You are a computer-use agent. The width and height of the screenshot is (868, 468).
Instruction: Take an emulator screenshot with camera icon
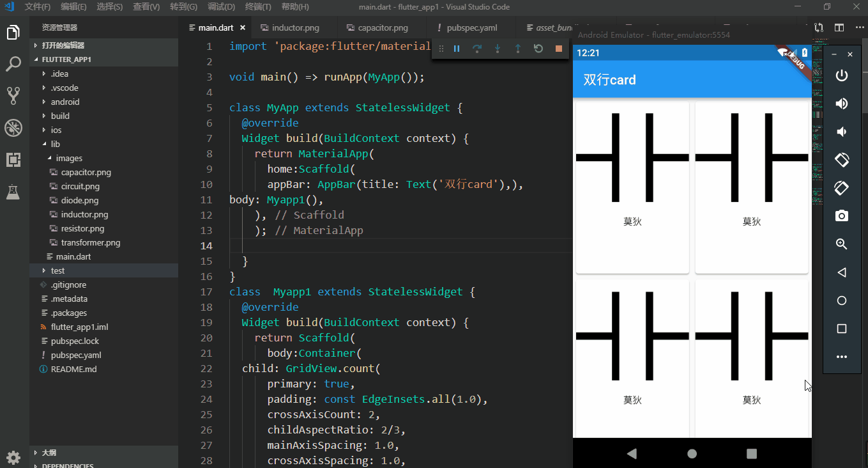coord(842,216)
